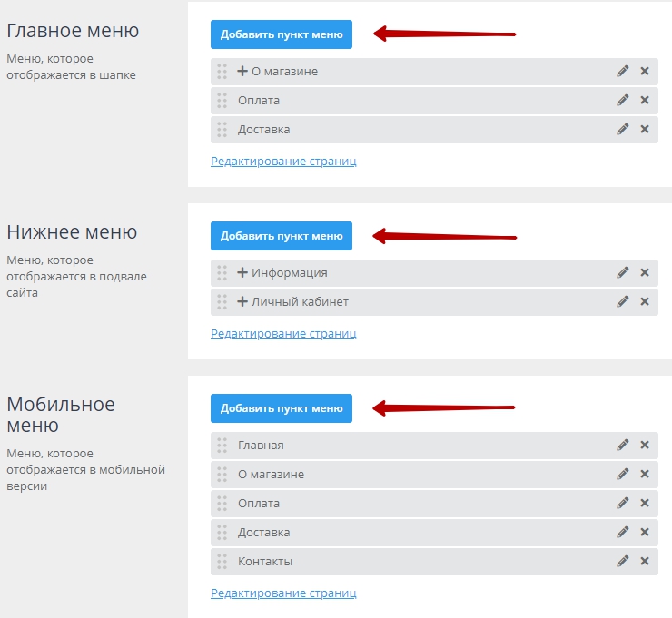Edit the Доставка item in Мобильное меню

click(x=623, y=532)
